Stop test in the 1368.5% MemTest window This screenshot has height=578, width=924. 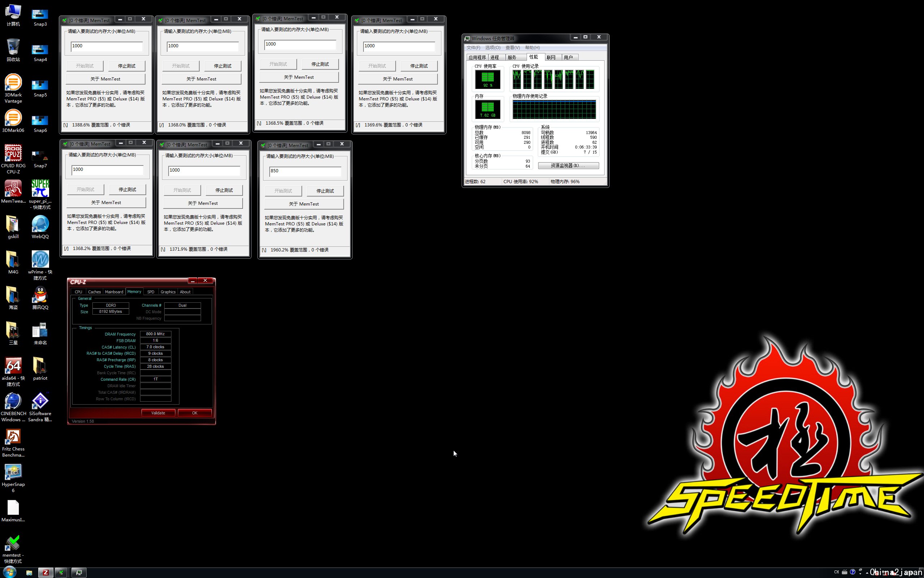320,64
